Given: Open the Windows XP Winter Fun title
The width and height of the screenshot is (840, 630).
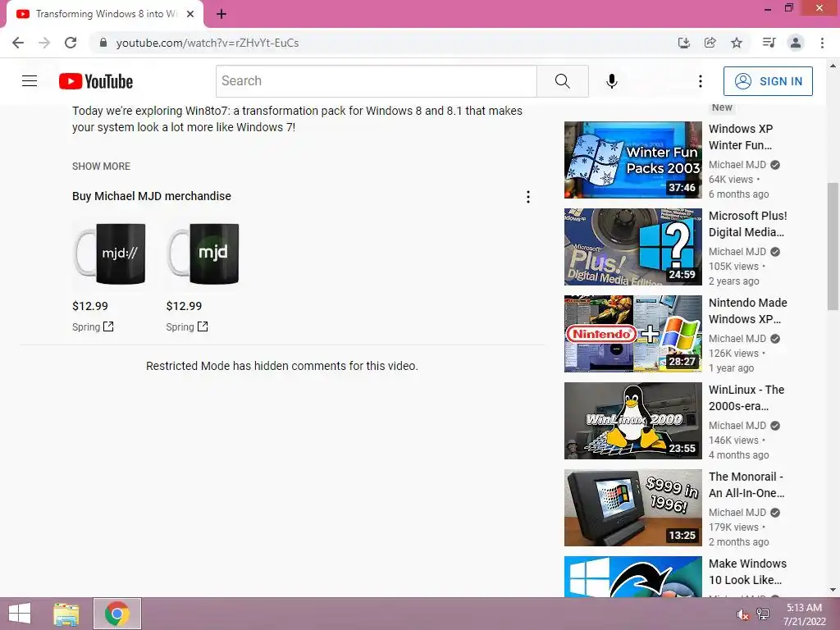Looking at the screenshot, I should (741, 137).
